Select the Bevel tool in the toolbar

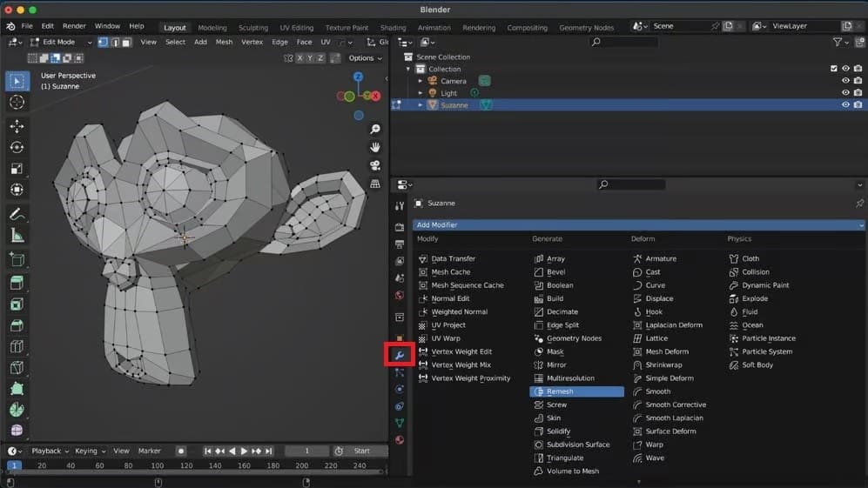pos(17,325)
